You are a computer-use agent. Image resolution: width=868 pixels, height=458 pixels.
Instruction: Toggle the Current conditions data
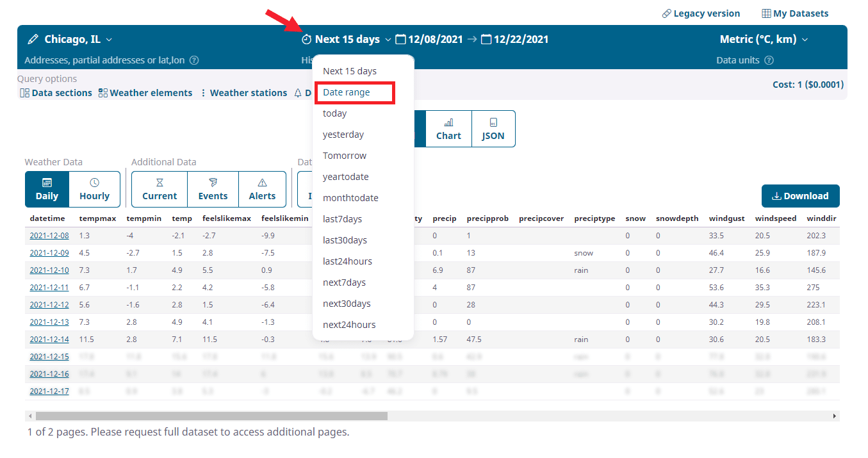click(x=160, y=190)
